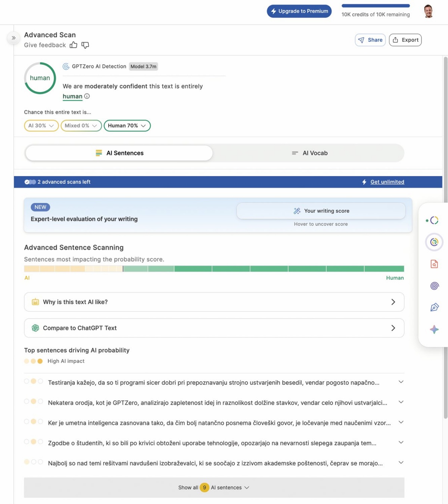Screen dimensions: 448x504
Task: Click 'Give feedback' text
Action: coord(45,45)
